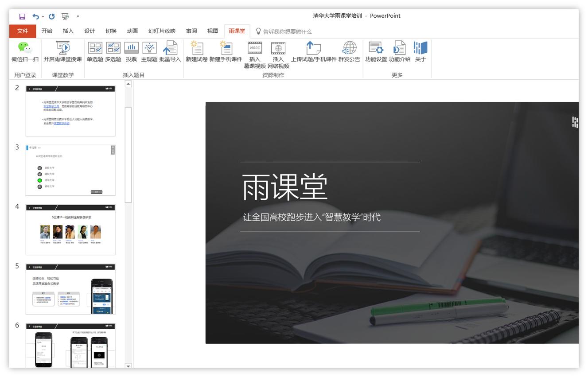The height and width of the screenshot is (377, 588).
Task: Open the 视图 ribbon tab
Action: click(213, 31)
